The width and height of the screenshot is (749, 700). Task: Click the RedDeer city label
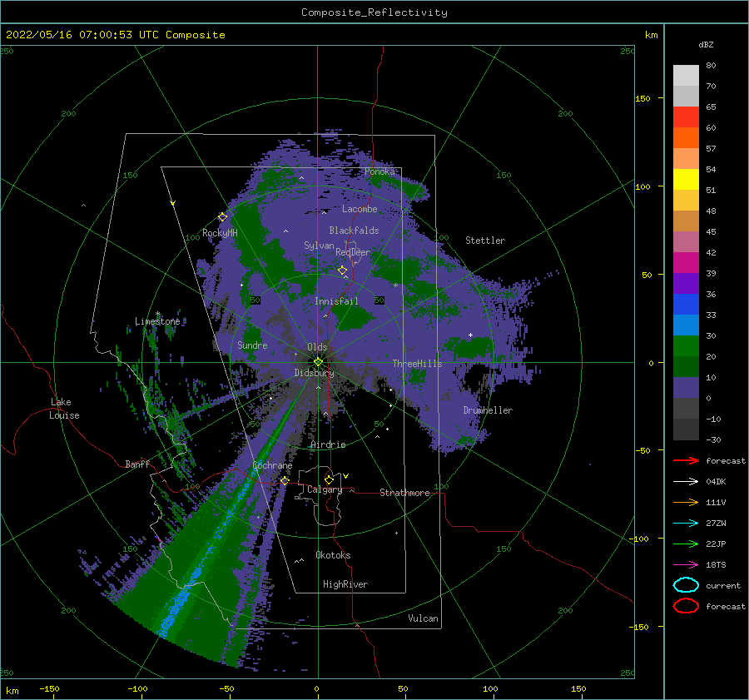[353, 252]
